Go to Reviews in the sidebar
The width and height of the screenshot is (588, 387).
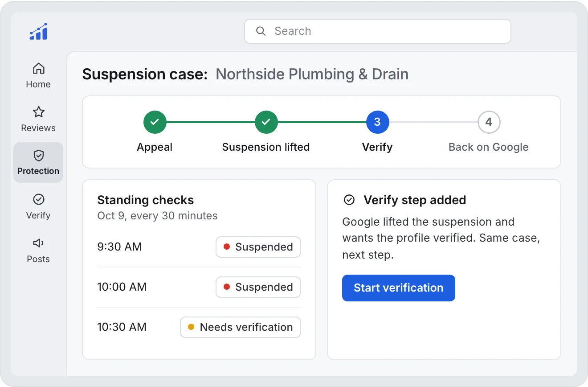38,119
